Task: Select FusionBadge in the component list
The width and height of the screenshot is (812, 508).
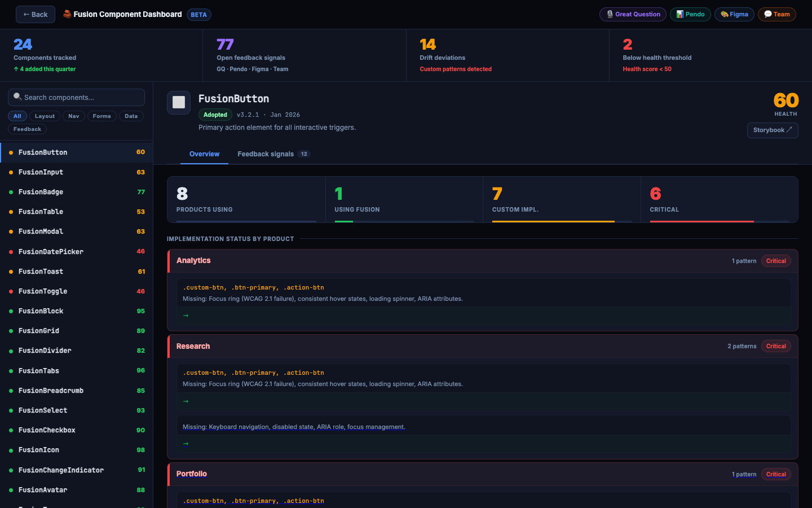Action: click(77, 192)
